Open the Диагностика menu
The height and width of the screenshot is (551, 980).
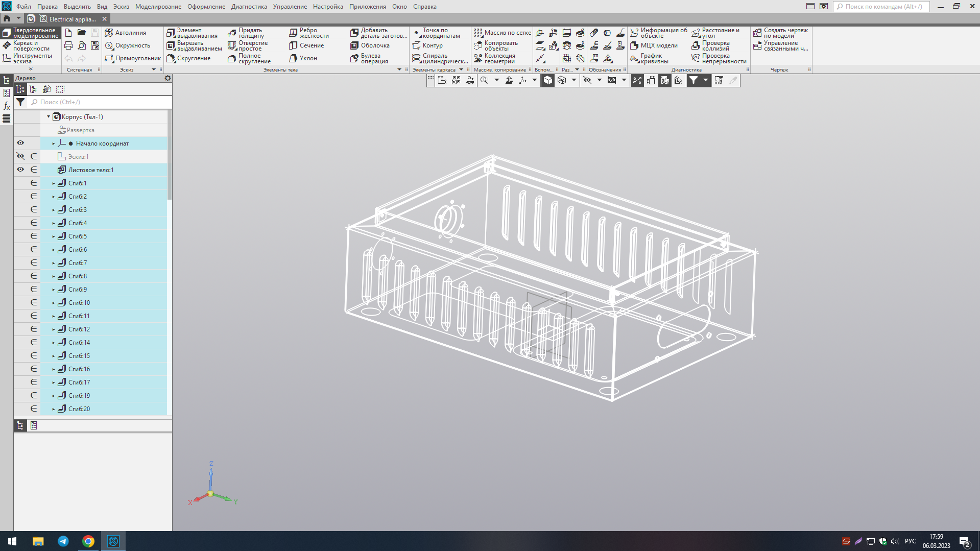coord(249,7)
